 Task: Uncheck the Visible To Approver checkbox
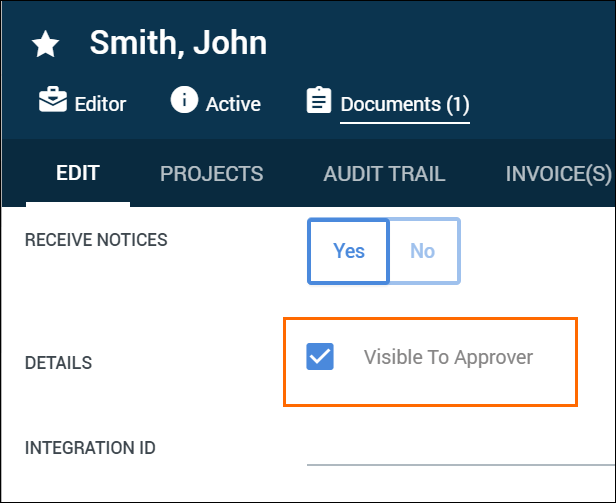pos(320,356)
